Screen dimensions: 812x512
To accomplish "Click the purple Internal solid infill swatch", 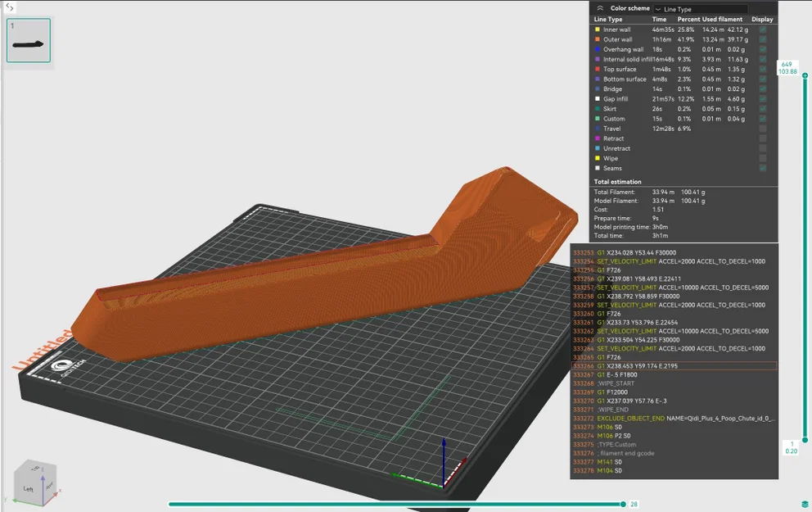I will click(597, 59).
